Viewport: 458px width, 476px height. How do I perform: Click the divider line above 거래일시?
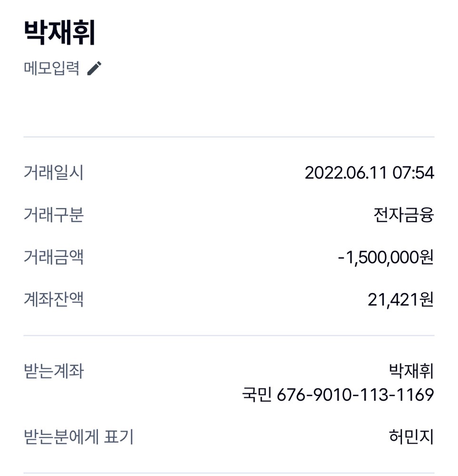tap(229, 137)
